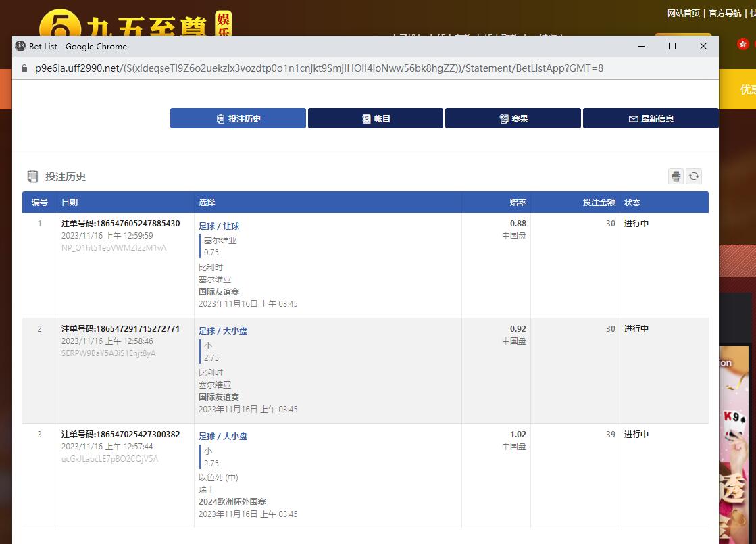Click the 足球 / 让球 bet link
Screen dimensions: 756x544
219,226
